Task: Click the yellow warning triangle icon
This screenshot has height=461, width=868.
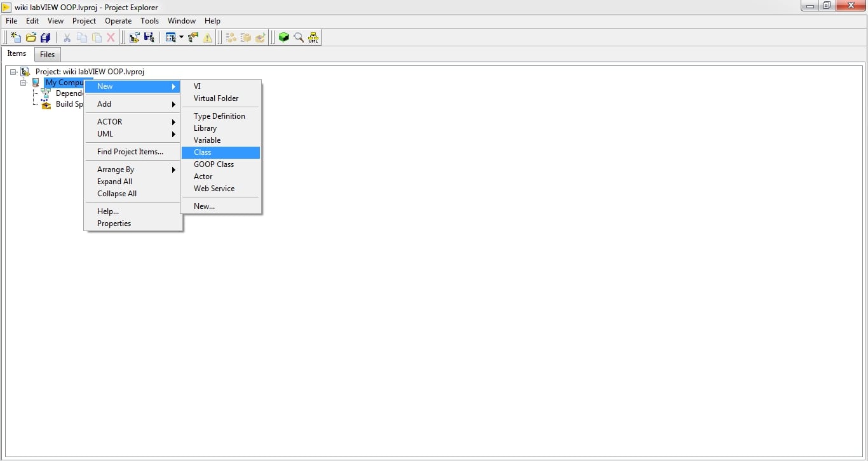Action: tap(208, 37)
